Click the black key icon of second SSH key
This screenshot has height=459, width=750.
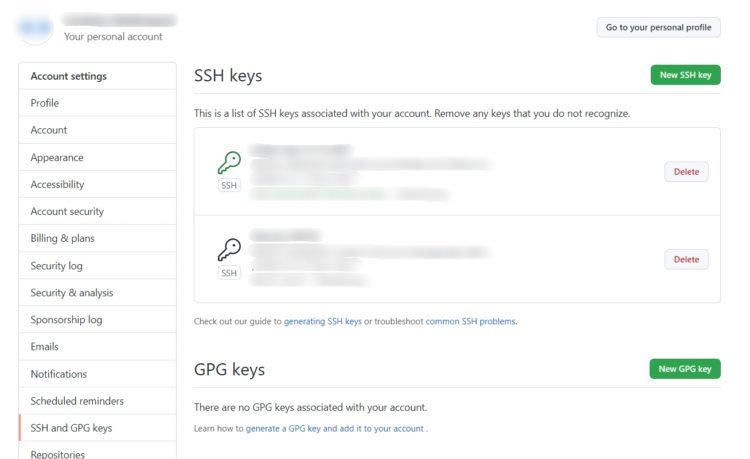coord(229,250)
